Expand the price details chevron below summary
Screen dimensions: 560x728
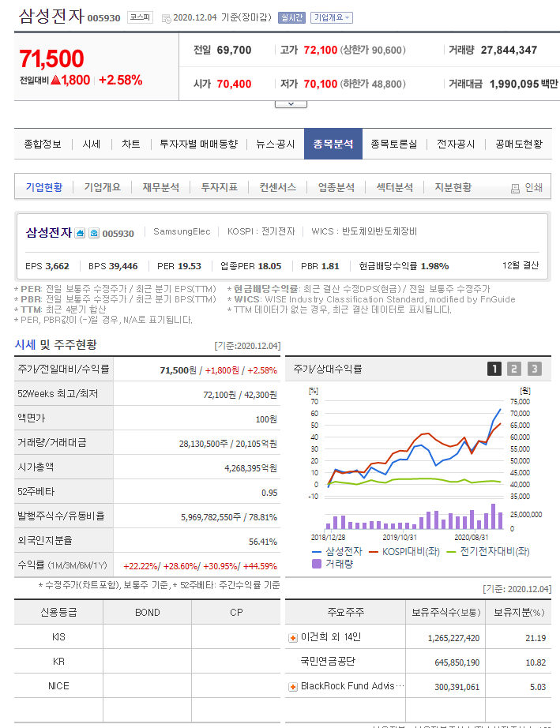tap(291, 104)
